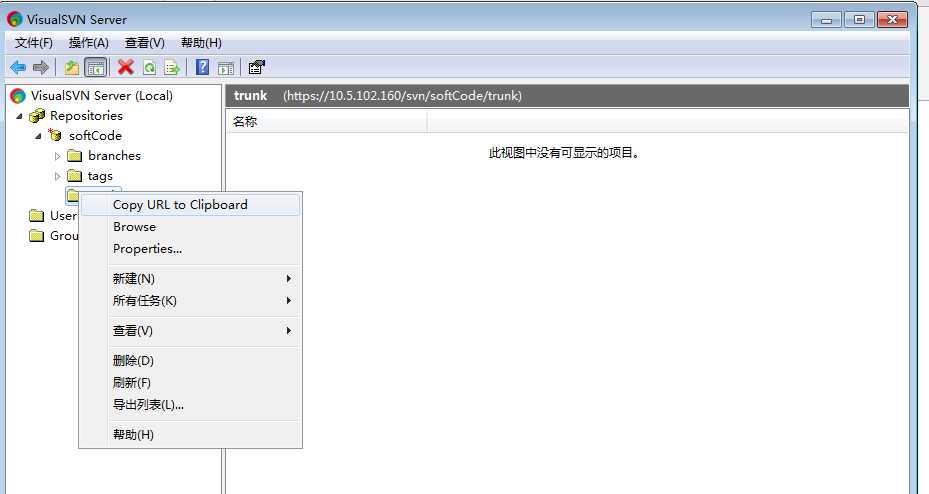Select the Repositories tree label

click(x=87, y=116)
